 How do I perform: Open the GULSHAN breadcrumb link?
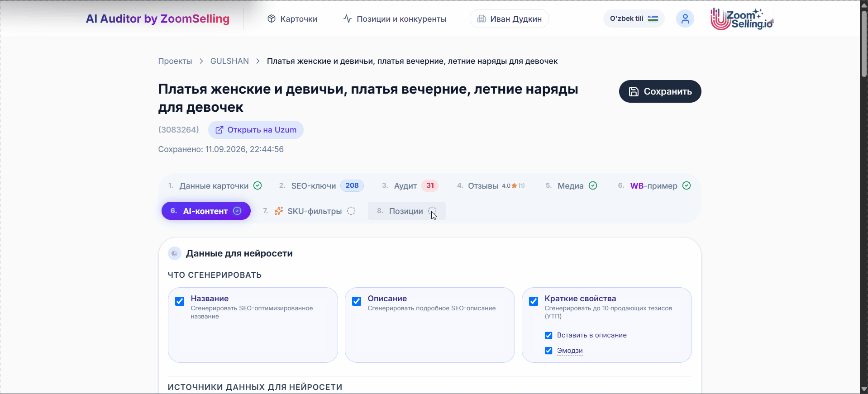click(229, 61)
